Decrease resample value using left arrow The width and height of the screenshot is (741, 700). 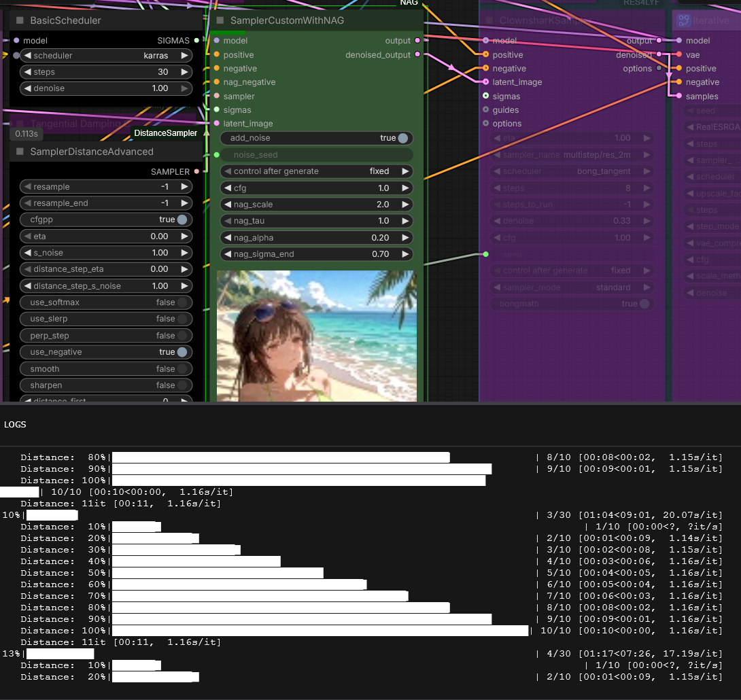[27, 187]
